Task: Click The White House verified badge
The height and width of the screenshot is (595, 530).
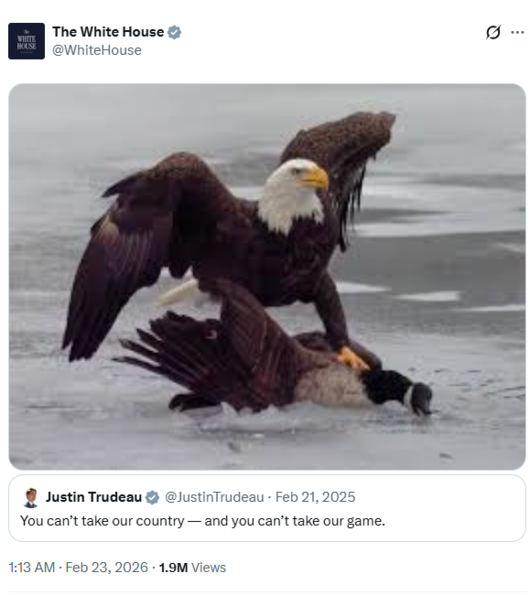Action: click(x=174, y=32)
